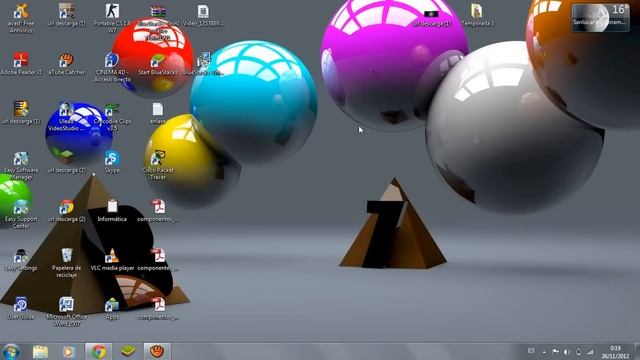
Task: Click the volume speaker tray icon
Action: pyautogui.click(x=567, y=351)
